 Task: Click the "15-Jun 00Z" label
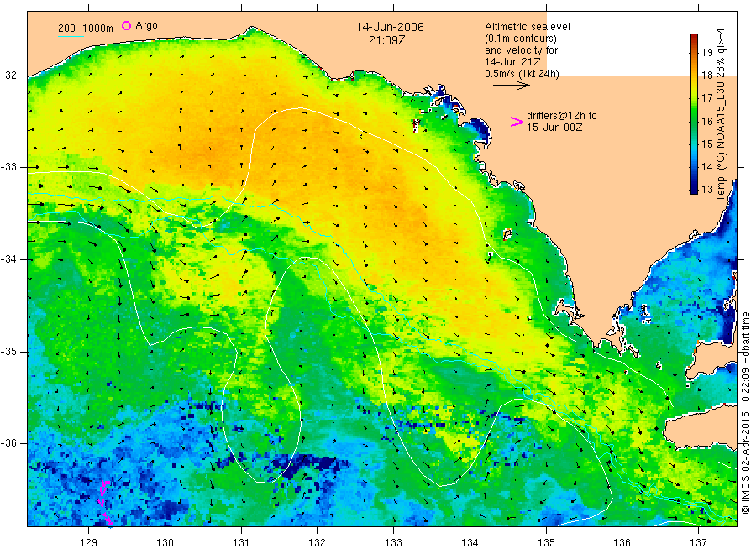coord(554,128)
